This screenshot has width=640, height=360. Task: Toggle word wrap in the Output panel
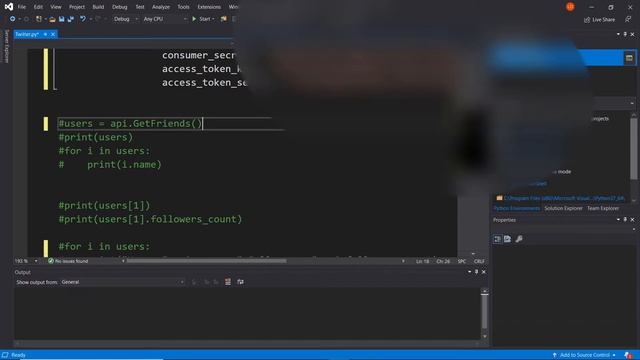[x=240, y=282]
